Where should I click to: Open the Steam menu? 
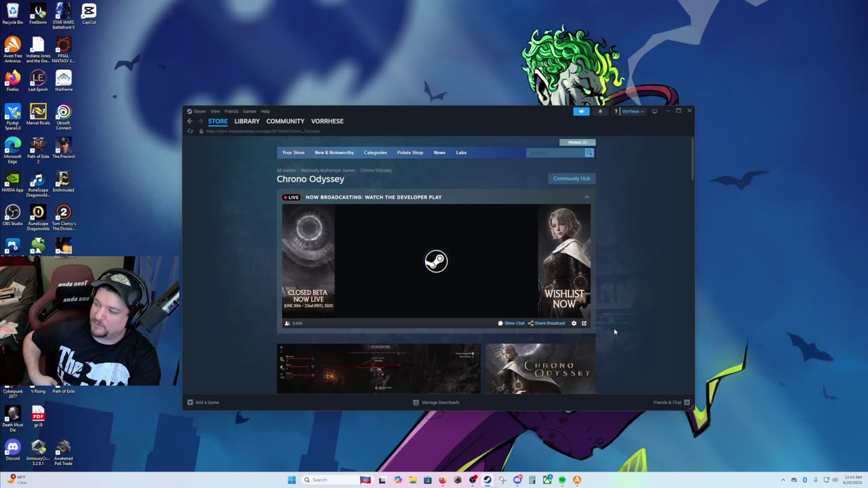coord(200,111)
